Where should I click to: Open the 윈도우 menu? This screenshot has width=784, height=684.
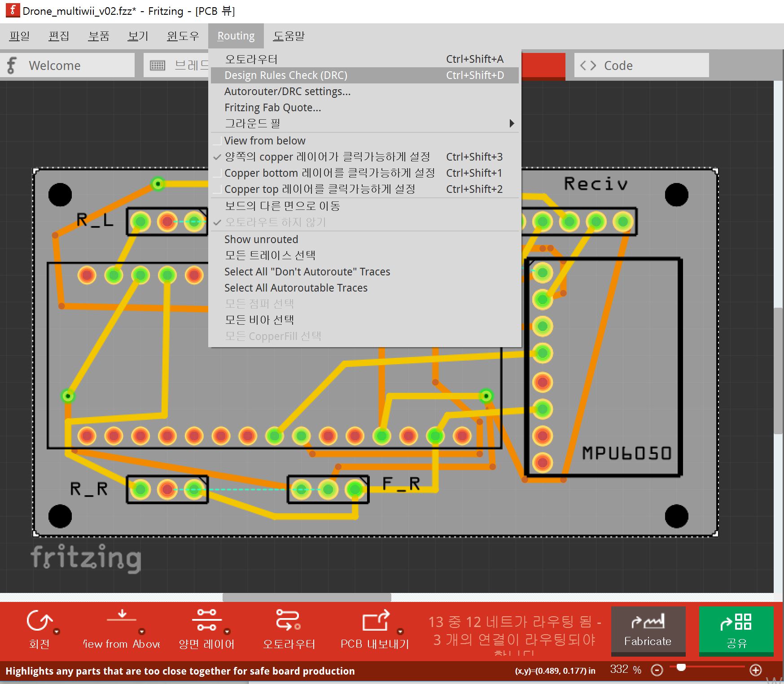183,36
